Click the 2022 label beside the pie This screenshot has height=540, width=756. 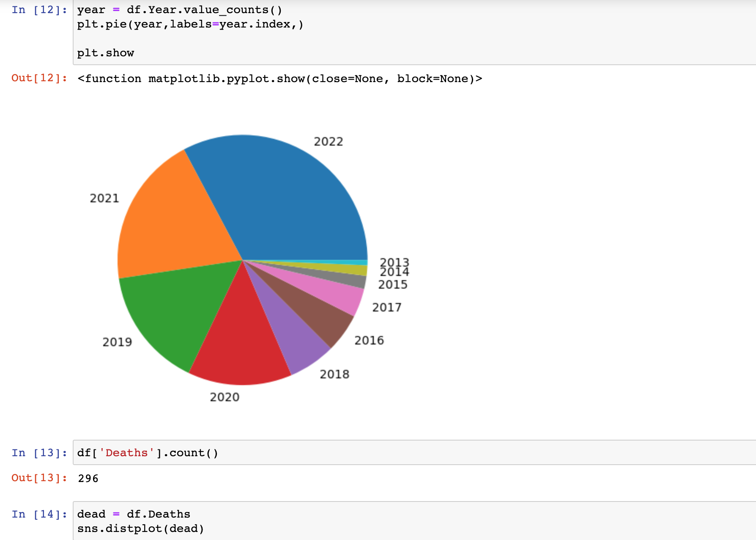click(x=328, y=141)
